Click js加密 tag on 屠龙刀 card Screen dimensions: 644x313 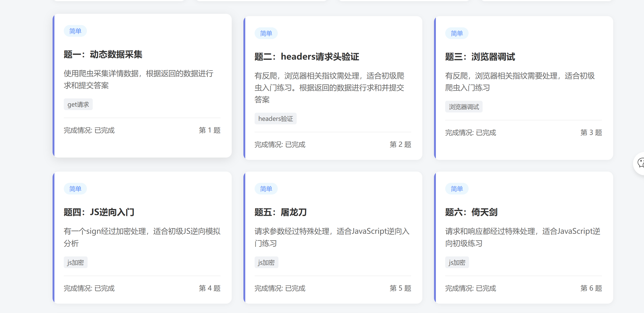[x=266, y=262]
